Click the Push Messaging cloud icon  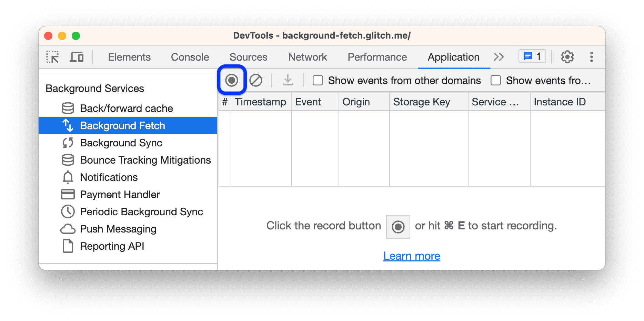pyautogui.click(x=68, y=229)
